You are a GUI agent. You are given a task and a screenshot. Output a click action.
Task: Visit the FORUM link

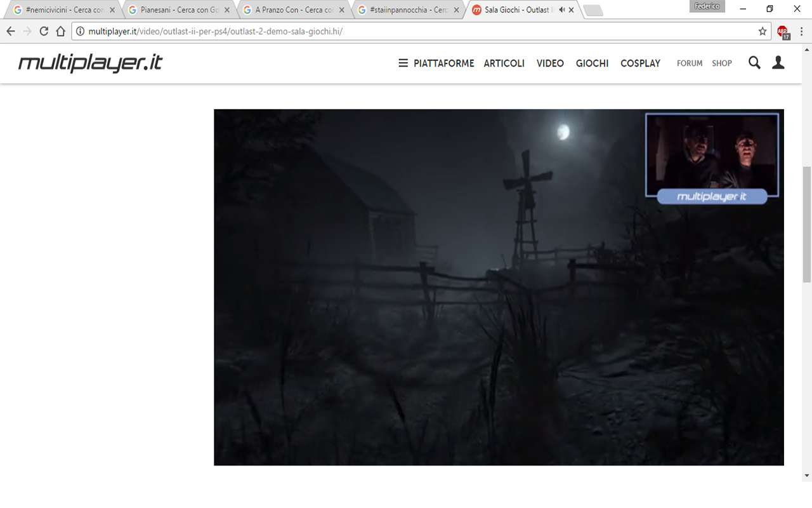[x=690, y=63]
